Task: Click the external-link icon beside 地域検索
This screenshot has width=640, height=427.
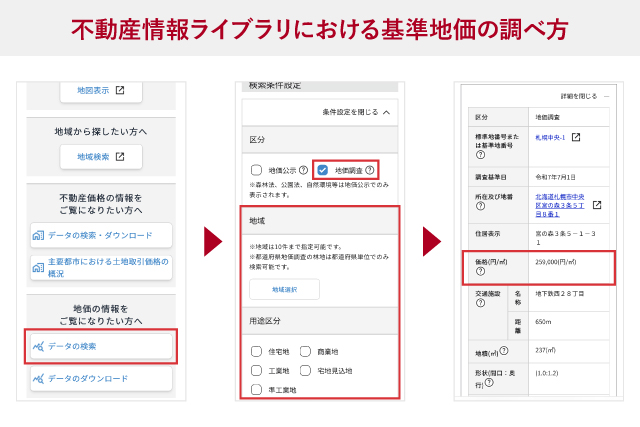Action: 120,157
